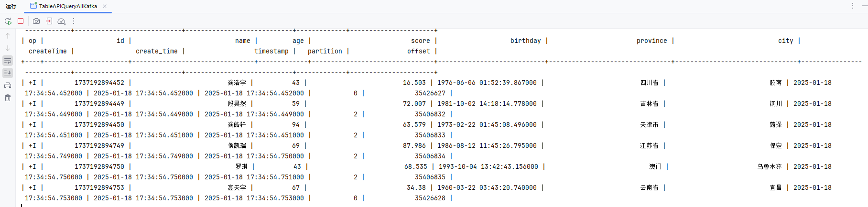Print the console output
868x207 pixels.
pos(8,85)
